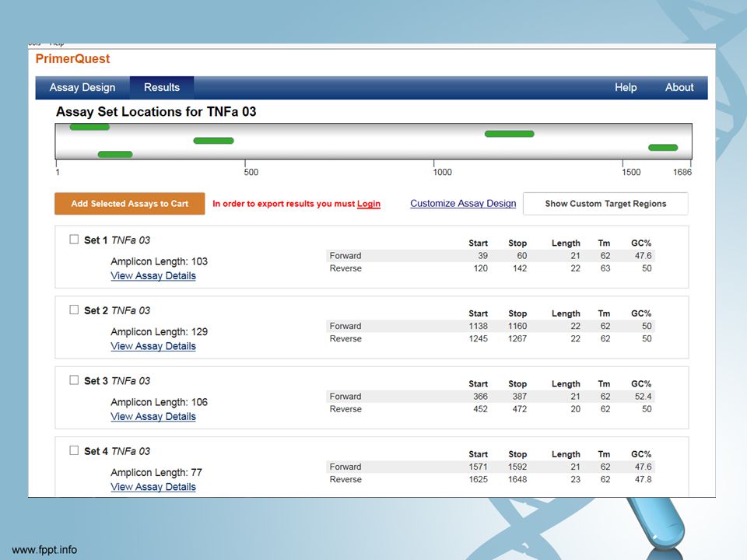Click Add Selected Assays to Cart
The image size is (747, 560).
[x=130, y=203]
